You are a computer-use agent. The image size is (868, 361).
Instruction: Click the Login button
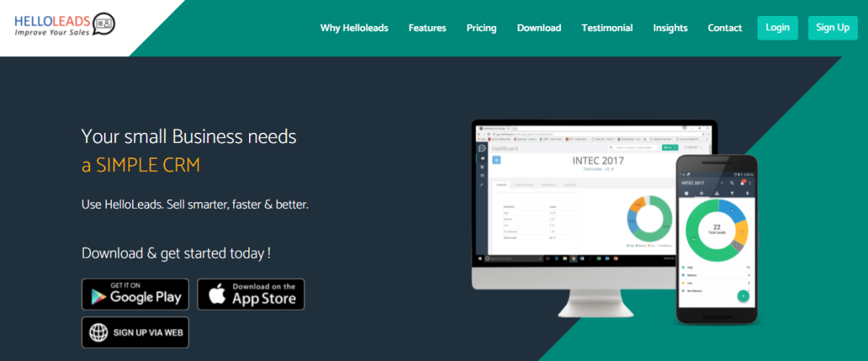click(x=778, y=27)
